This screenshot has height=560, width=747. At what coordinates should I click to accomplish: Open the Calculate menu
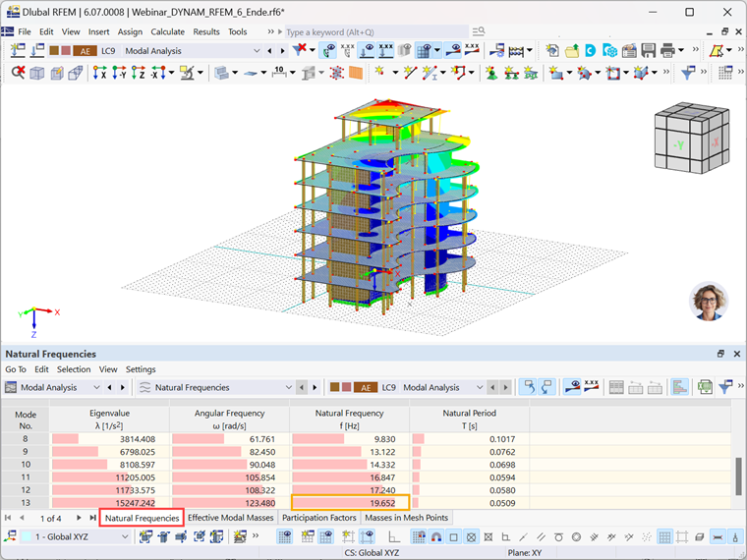pyautogui.click(x=168, y=31)
